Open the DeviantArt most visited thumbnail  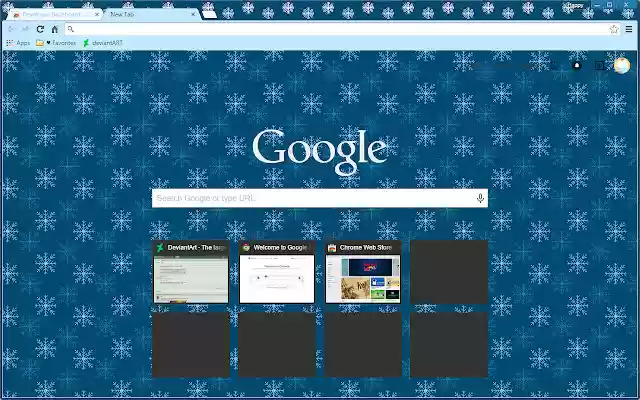(191, 272)
